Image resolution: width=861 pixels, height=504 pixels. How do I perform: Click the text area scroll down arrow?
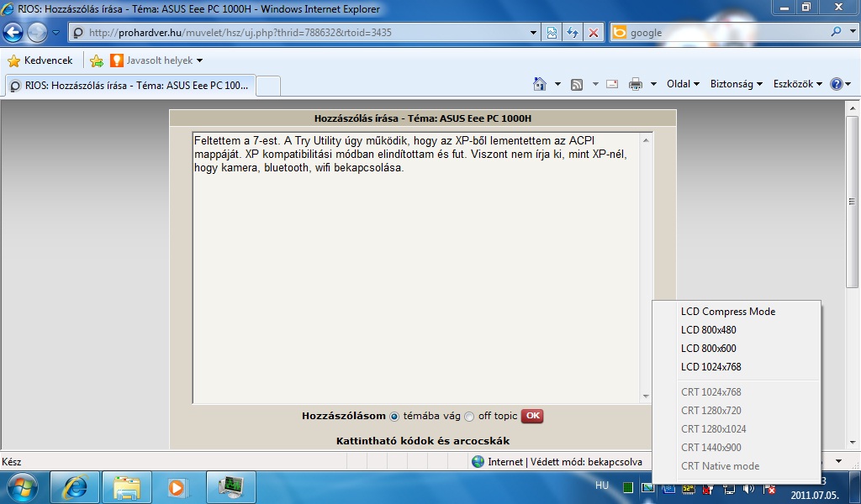[x=646, y=396]
